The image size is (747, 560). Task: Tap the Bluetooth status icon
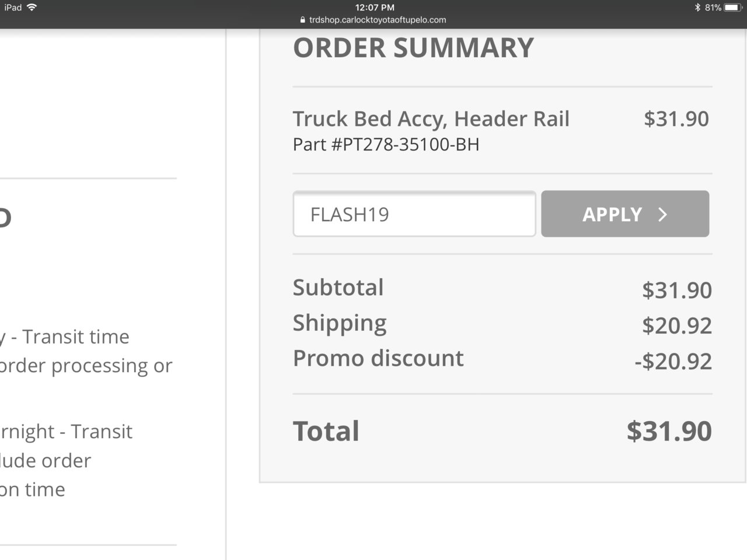[x=697, y=8]
